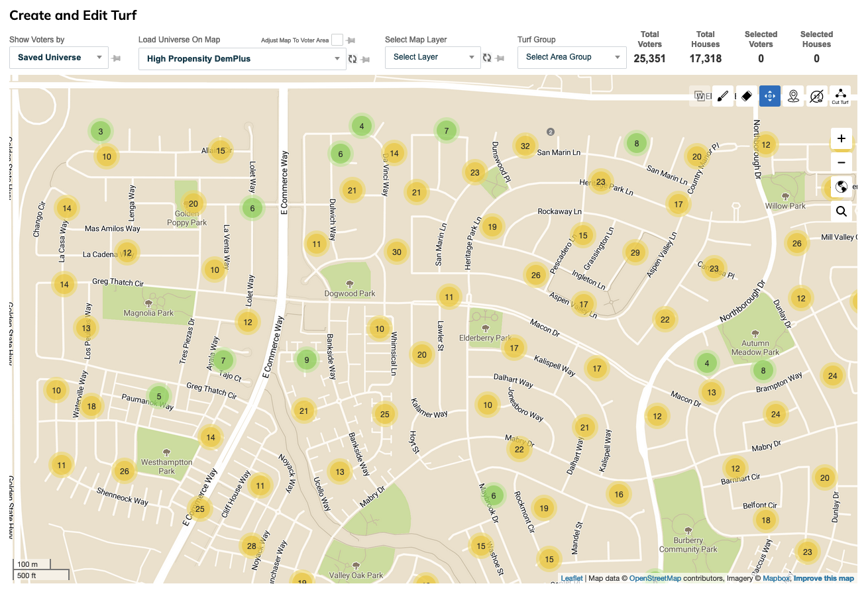Open the High Propensity DemPlus dropdown
Screen dimensions: 868x596
(243, 59)
